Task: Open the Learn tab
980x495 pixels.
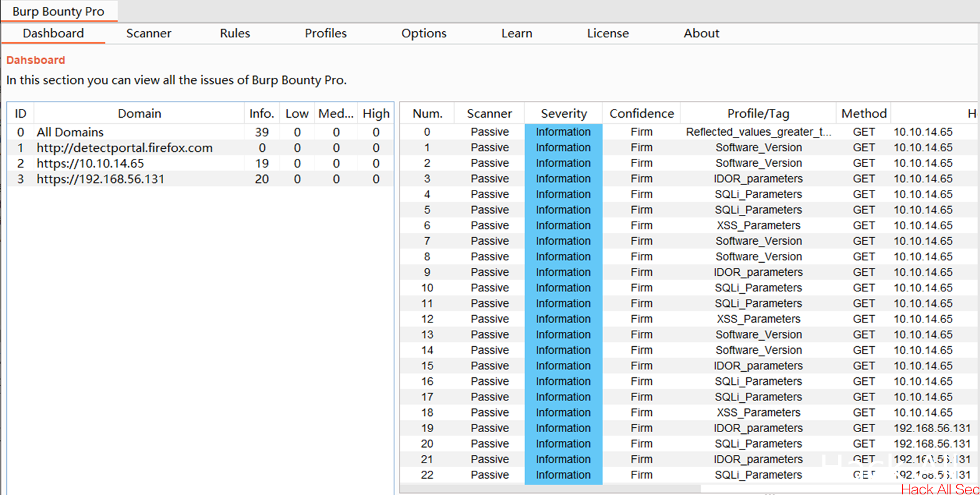Action: point(516,34)
